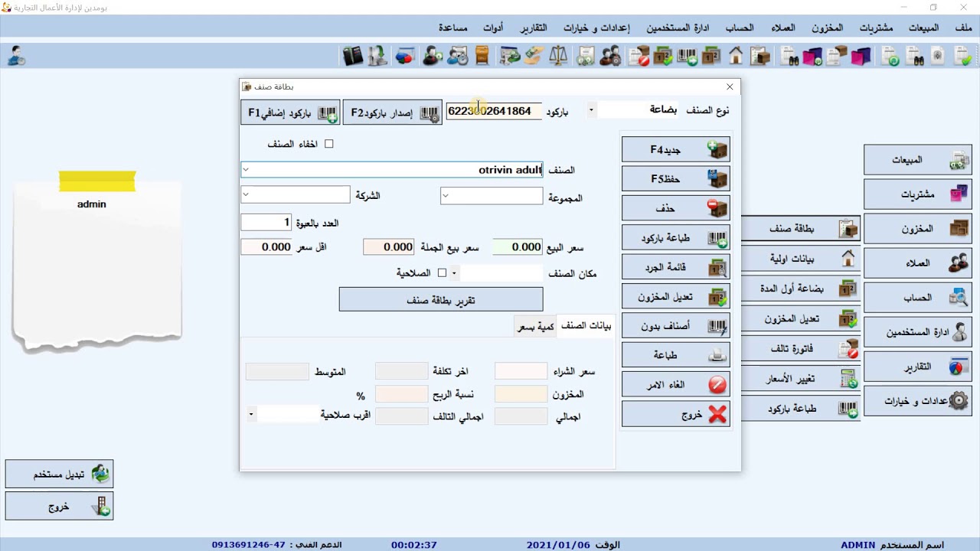Click the حفظ F5 save button
This screenshot has height=551, width=980.
(676, 178)
